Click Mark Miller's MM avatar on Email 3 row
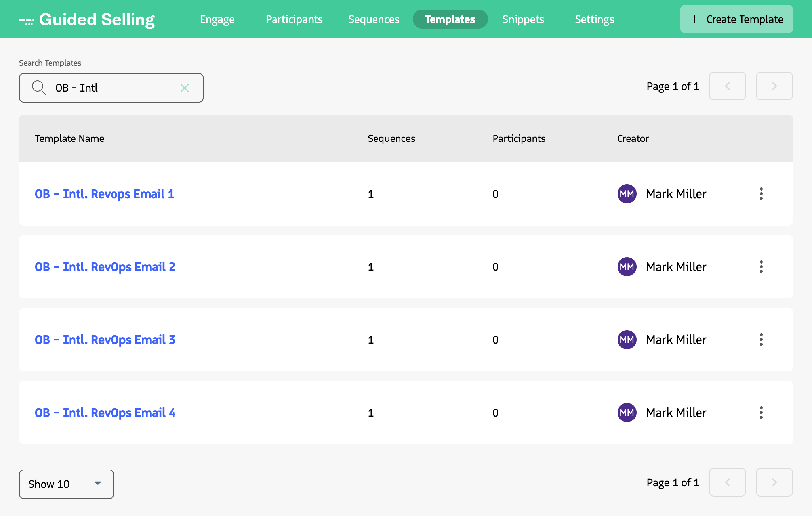Image resolution: width=812 pixels, height=516 pixels. (627, 340)
